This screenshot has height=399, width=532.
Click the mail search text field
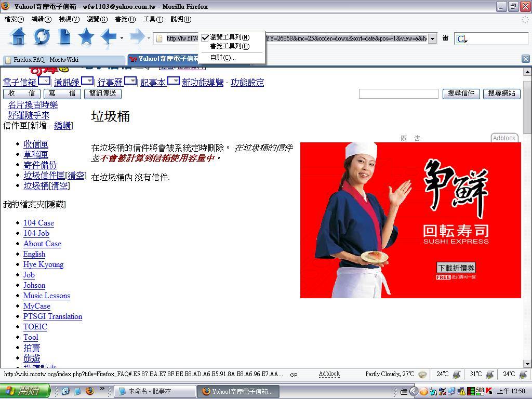(398, 94)
